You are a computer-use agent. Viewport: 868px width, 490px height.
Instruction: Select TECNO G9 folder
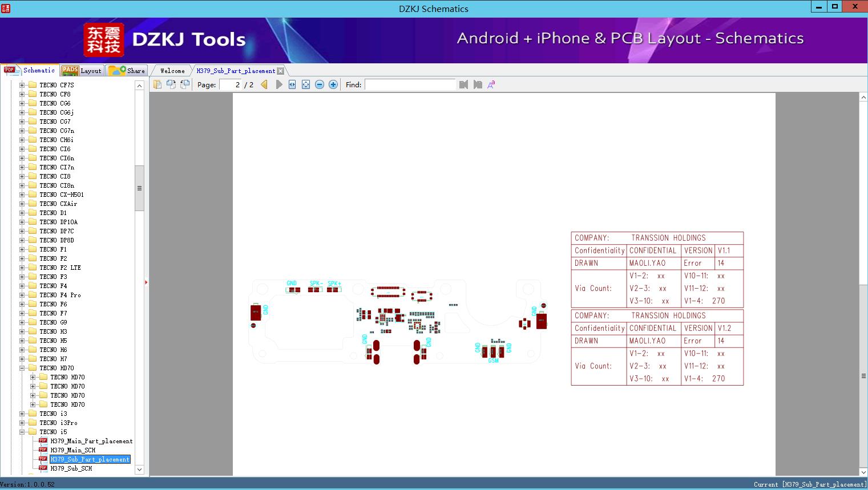[x=53, y=322]
